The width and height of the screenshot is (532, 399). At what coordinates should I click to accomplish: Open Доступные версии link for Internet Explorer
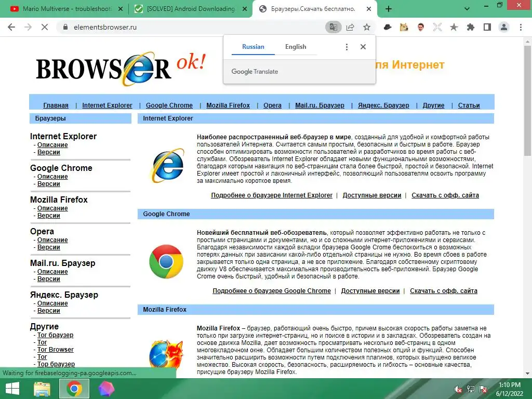coord(372,195)
